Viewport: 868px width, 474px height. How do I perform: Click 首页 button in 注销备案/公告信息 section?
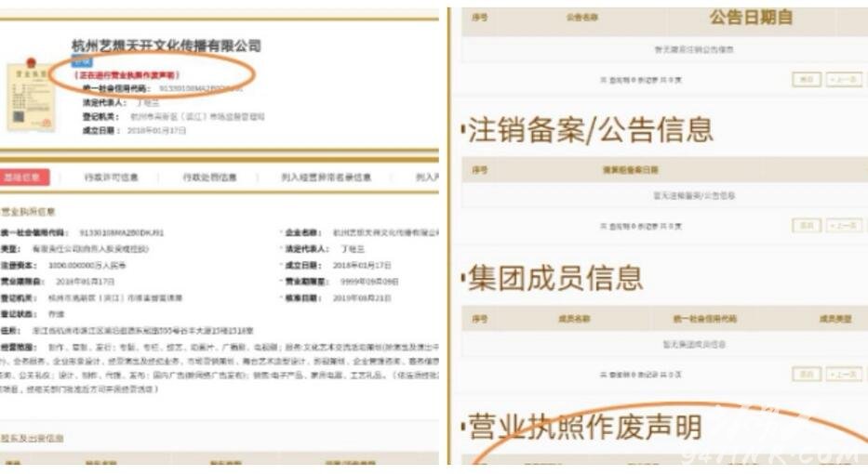(806, 226)
